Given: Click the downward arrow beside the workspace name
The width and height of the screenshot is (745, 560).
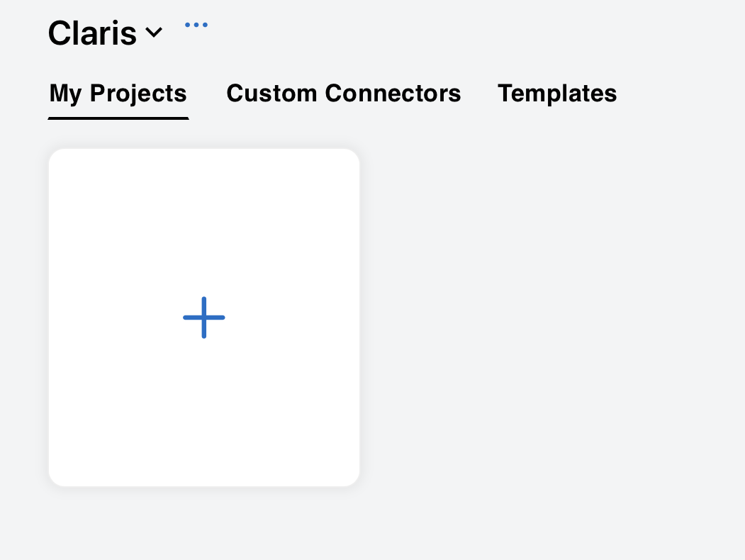Looking at the screenshot, I should tap(155, 33).
